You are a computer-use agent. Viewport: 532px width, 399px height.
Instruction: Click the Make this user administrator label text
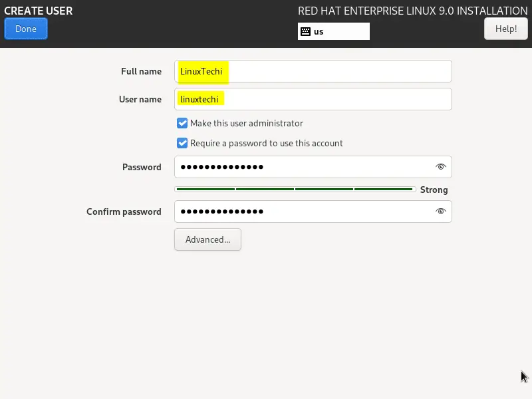click(x=247, y=123)
